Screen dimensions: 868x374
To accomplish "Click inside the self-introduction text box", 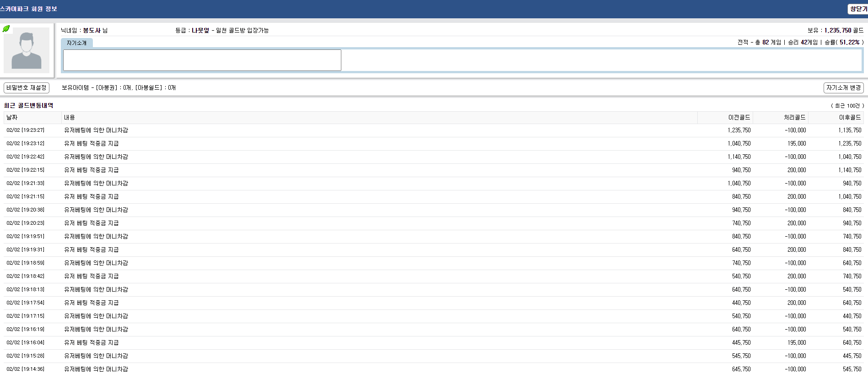I will click(x=202, y=60).
